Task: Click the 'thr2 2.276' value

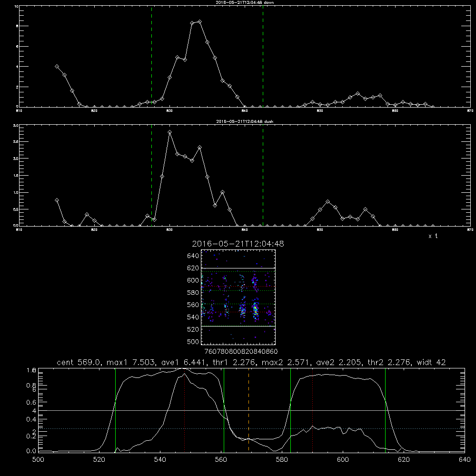Action: 390,362
